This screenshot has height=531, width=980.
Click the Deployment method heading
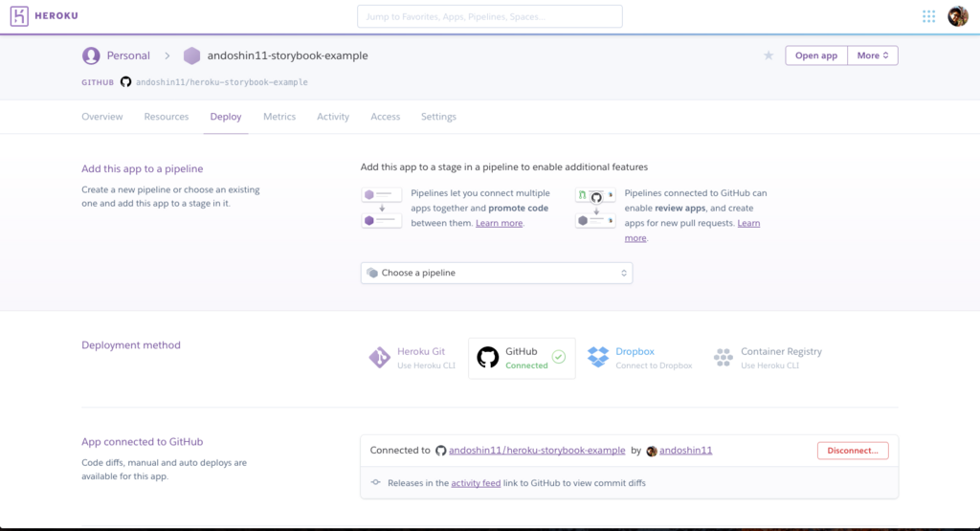point(130,344)
